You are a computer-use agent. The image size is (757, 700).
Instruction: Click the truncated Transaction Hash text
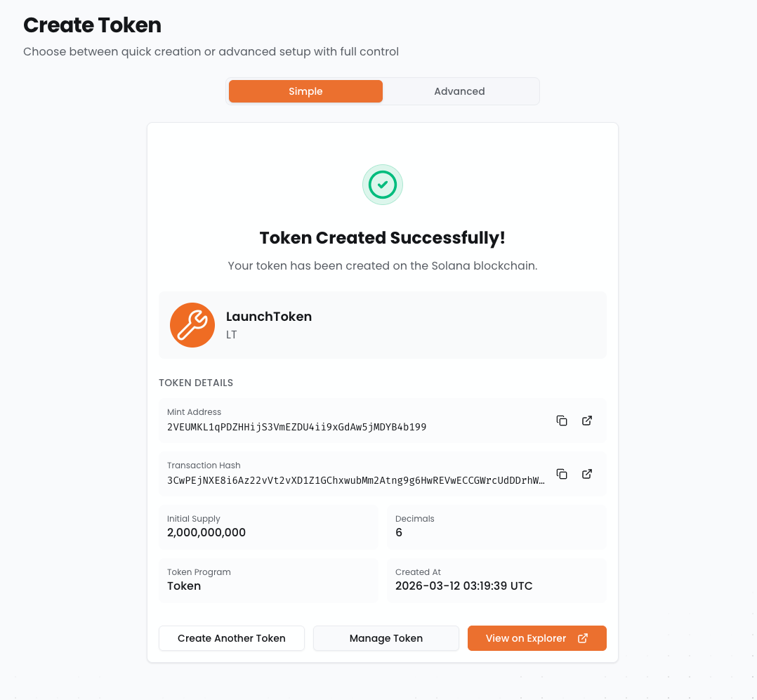(x=356, y=480)
